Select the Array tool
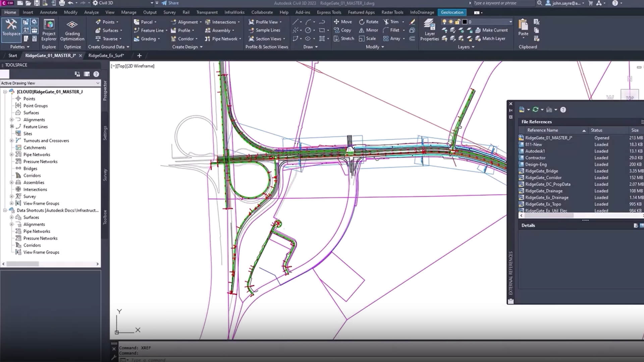Image resolution: width=644 pixels, height=362 pixels. click(x=391, y=39)
